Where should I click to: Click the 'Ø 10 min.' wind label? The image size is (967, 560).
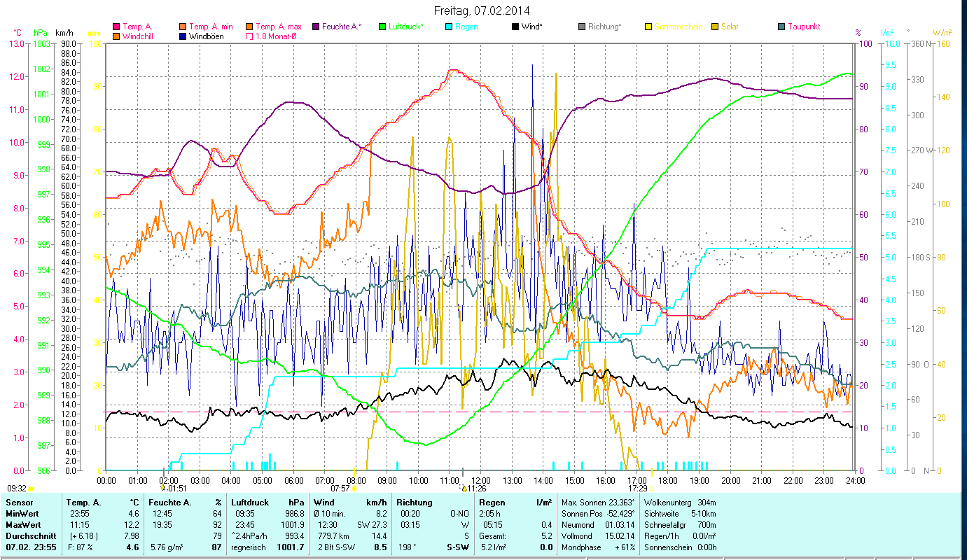tap(331, 514)
